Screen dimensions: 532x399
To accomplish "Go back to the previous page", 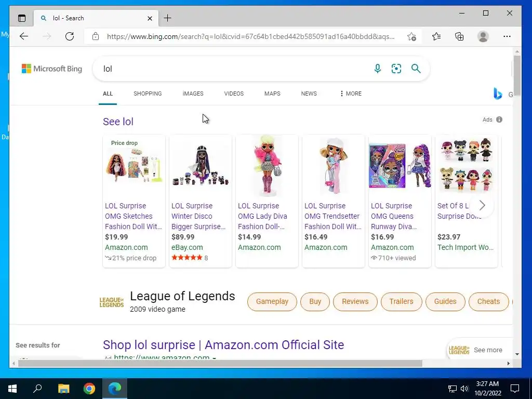I will click(x=24, y=36).
